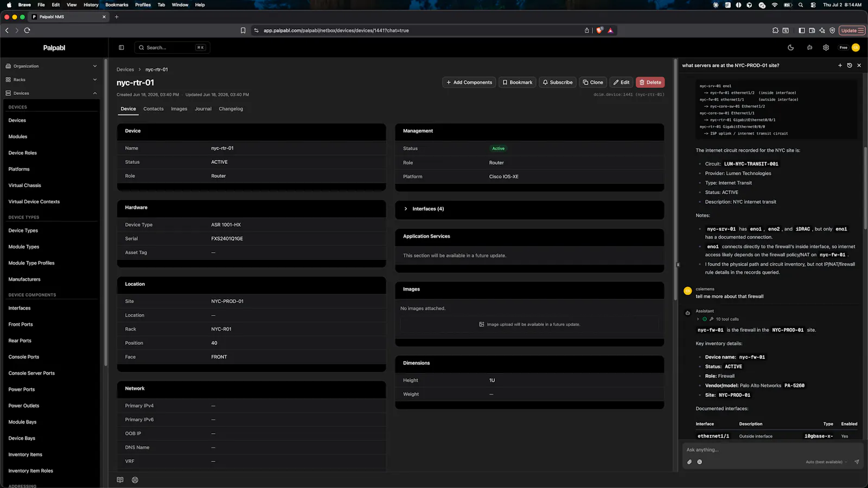This screenshot has width=868, height=488.
Task: Switch to the Images tab
Action: point(179,109)
